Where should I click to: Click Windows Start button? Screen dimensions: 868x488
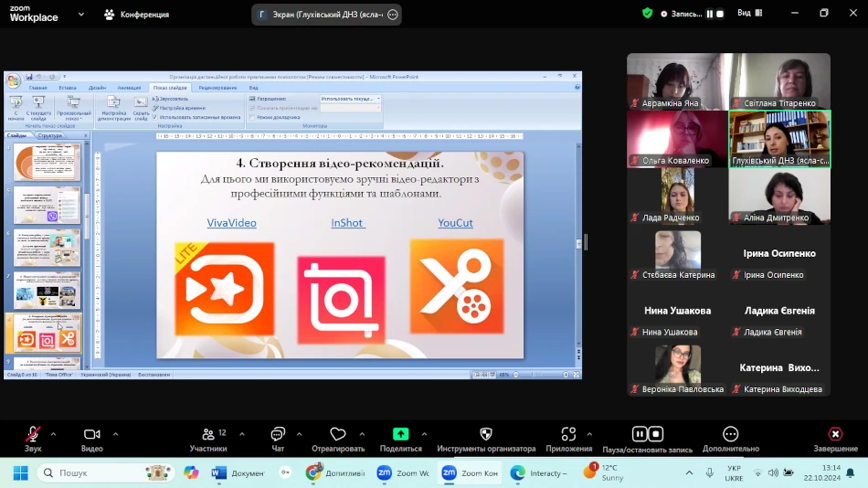pos(20,473)
